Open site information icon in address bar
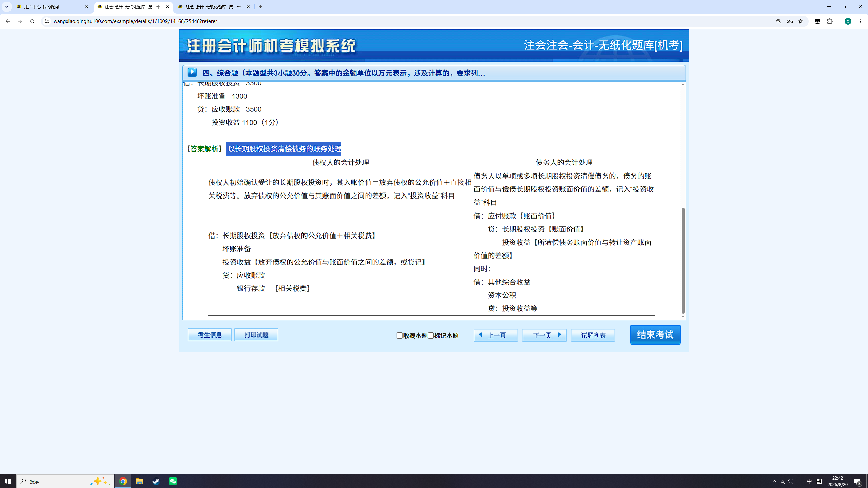 click(47, 21)
